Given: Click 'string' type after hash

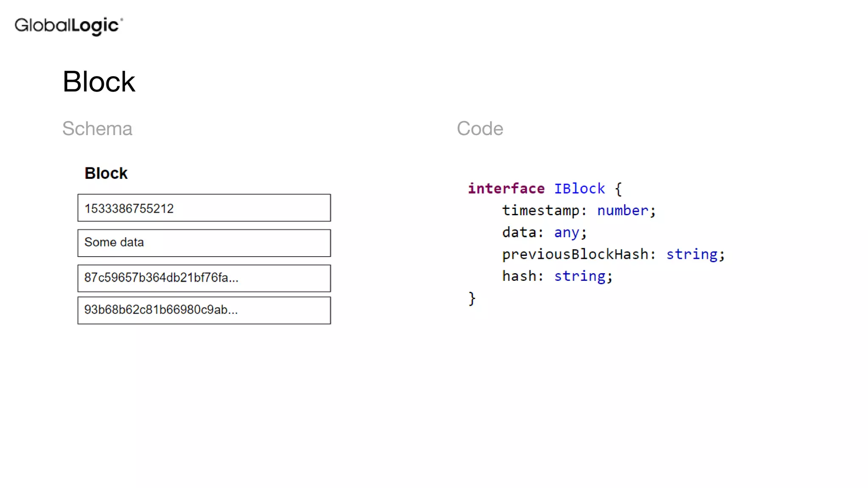Looking at the screenshot, I should [580, 277].
